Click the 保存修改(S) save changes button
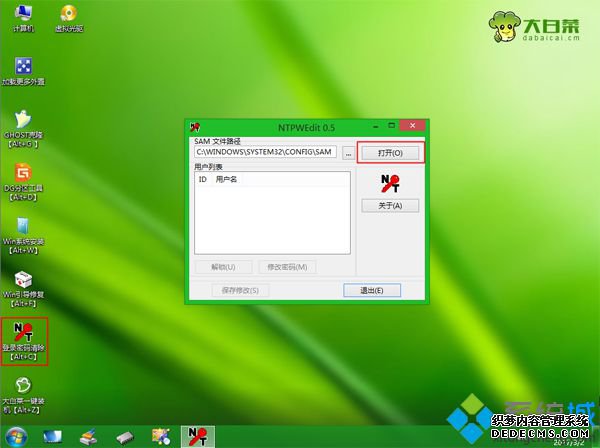 (x=240, y=290)
